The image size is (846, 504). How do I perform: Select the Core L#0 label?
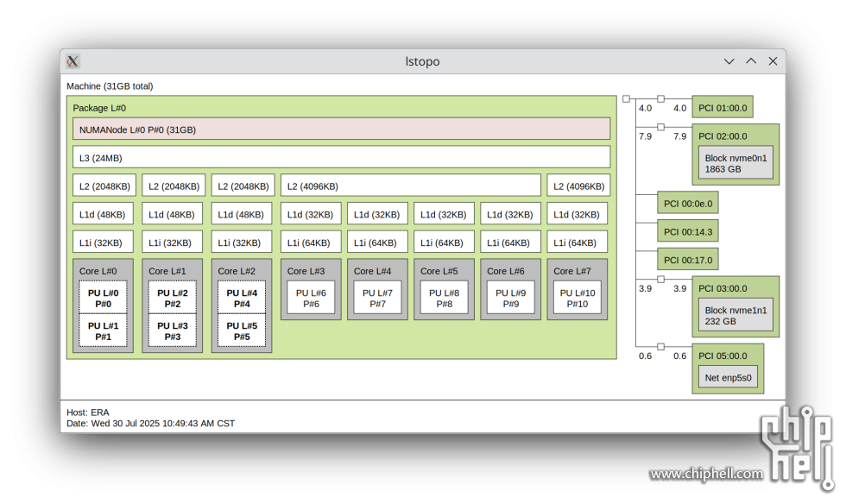pos(98,271)
